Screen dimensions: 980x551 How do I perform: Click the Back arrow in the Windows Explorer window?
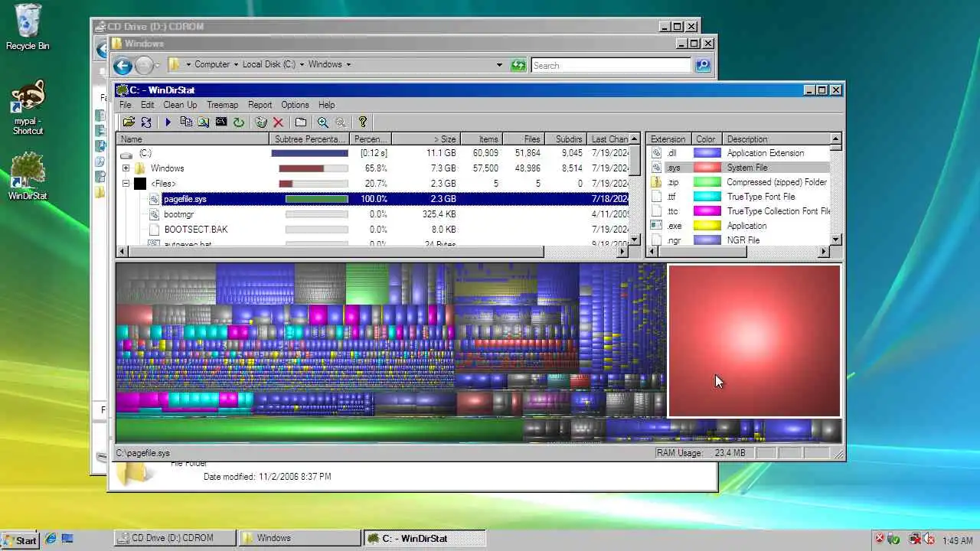tap(122, 65)
